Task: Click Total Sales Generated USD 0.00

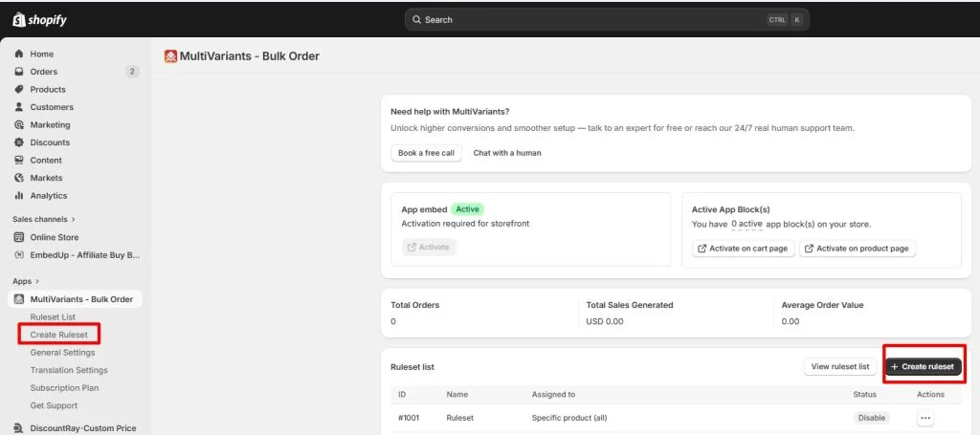Action: (x=630, y=314)
